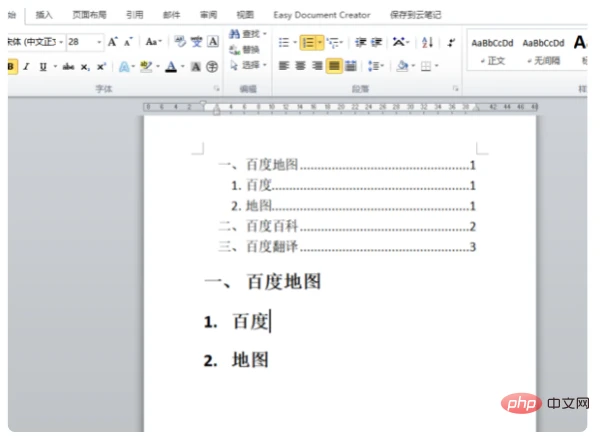Open the Select (选择) dropdown
Viewport: 600px width, 436px height.
pos(248,65)
